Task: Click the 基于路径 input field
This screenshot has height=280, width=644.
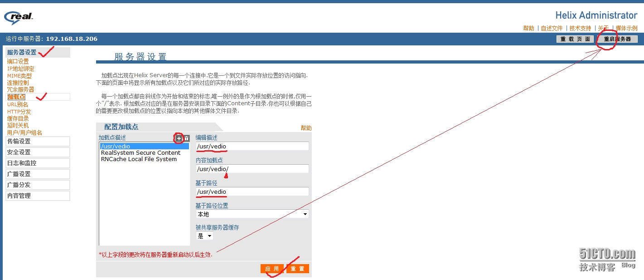Action: coord(252,192)
